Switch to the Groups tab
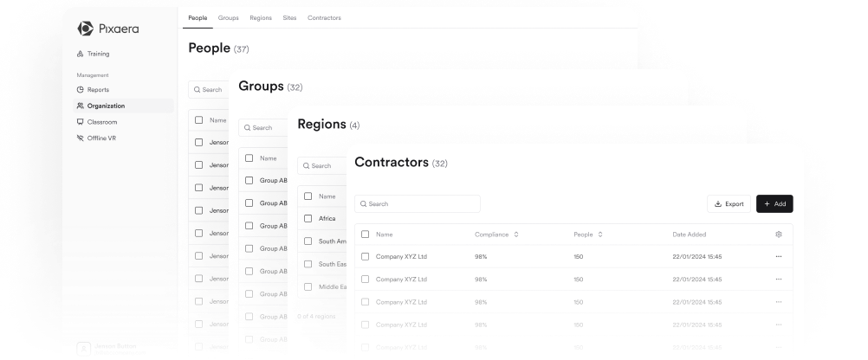Image resolution: width=868 pixels, height=360 pixels. pos(228,18)
